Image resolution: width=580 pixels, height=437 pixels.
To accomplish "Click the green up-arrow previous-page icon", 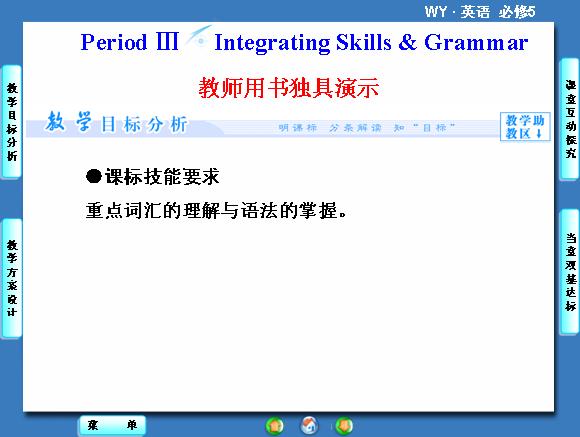I will coord(274,426).
